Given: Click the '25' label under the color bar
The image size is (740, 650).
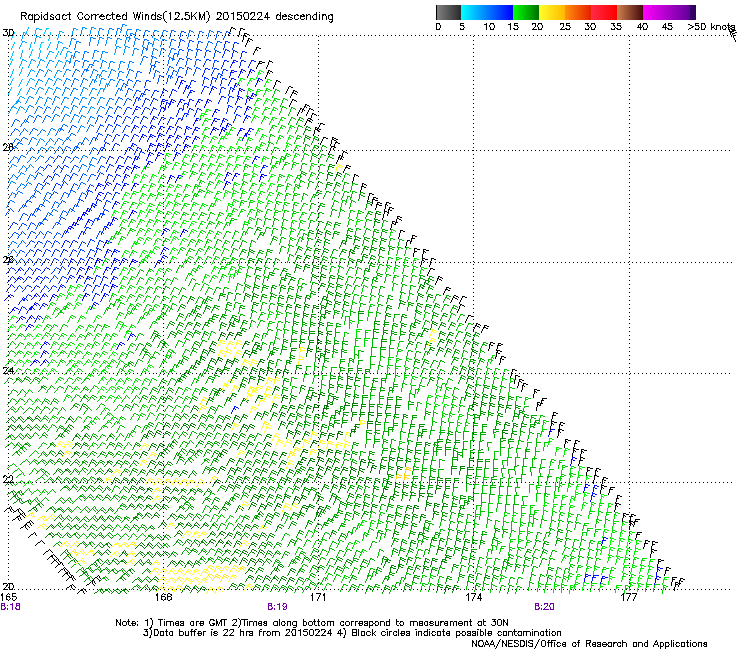Looking at the screenshot, I should coord(565,27).
